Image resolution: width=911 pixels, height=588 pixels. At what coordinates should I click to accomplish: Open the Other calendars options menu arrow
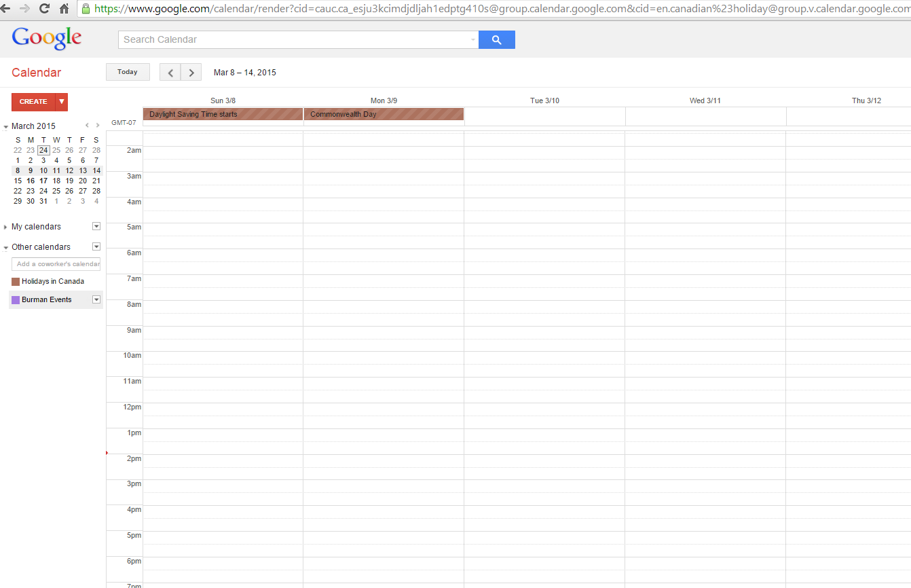point(96,246)
